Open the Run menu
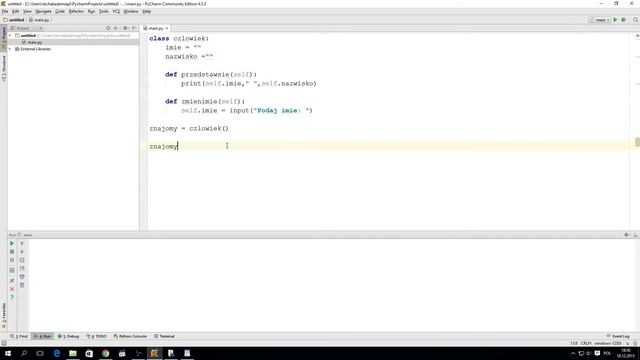The image size is (640, 360). pos(91,11)
